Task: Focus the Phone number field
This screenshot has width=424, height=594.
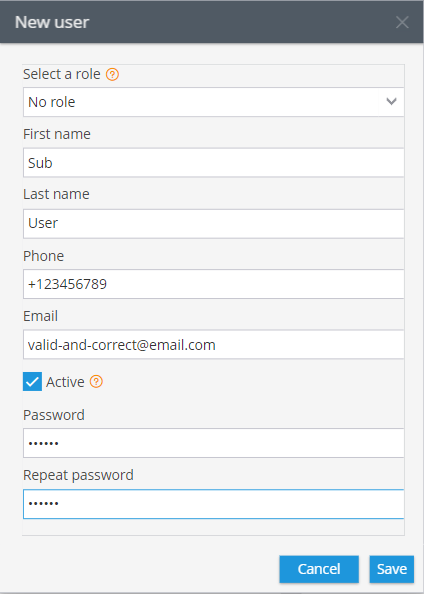Action: [x=214, y=284]
